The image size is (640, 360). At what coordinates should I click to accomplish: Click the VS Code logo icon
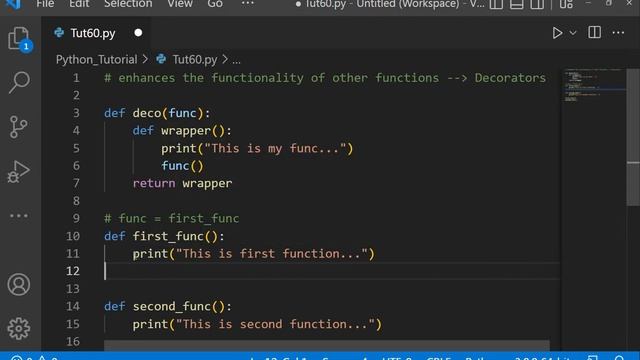pyautogui.click(x=13, y=4)
